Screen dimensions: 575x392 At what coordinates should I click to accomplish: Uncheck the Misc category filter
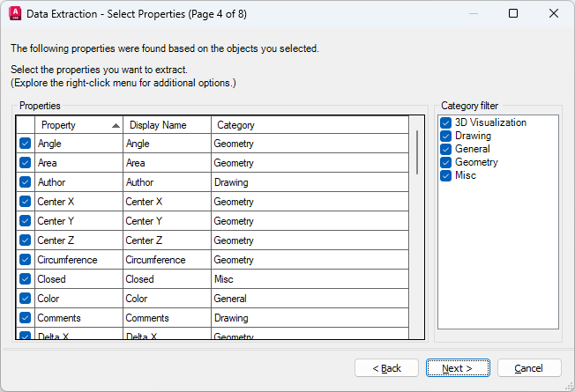tap(446, 175)
